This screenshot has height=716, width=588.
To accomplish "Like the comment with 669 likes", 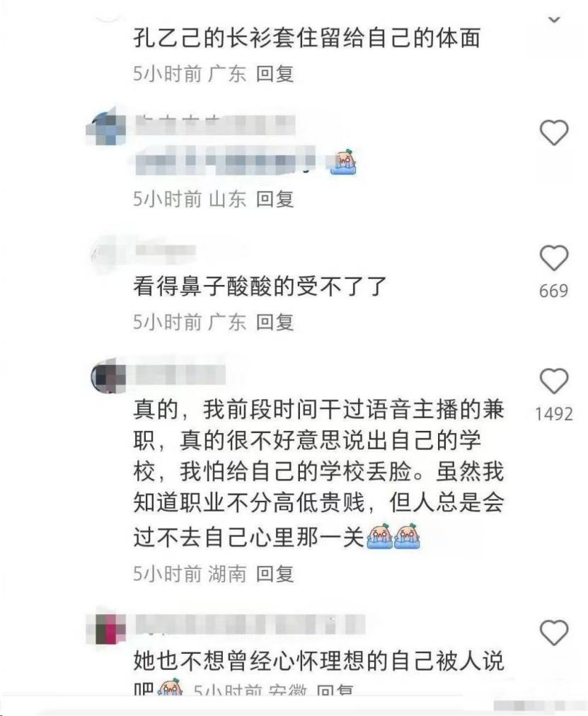I will pyautogui.click(x=554, y=258).
